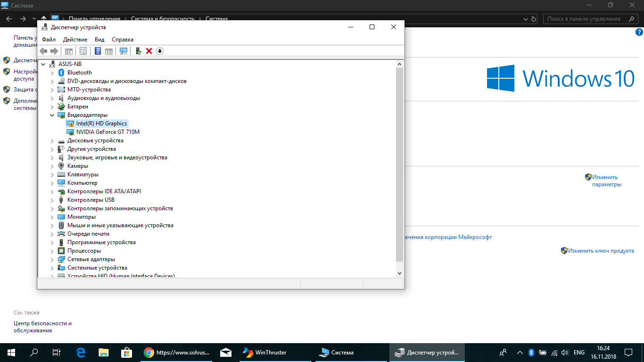Select Компьютер in device tree
This screenshot has height=362, width=644.
[x=83, y=183]
